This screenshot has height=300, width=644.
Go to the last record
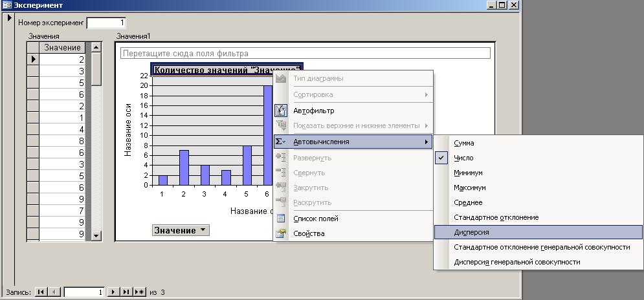tap(126, 292)
